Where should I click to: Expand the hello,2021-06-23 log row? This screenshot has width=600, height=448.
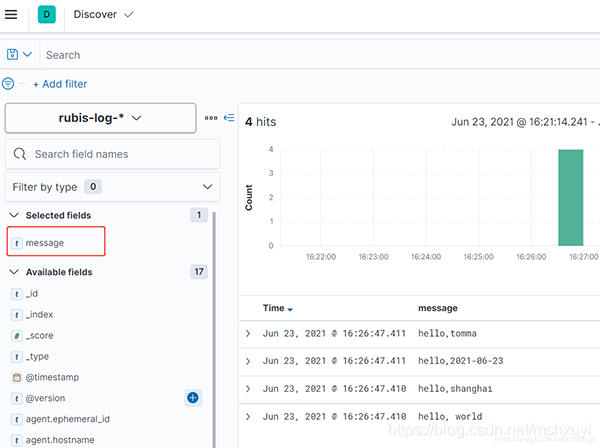[248, 361]
